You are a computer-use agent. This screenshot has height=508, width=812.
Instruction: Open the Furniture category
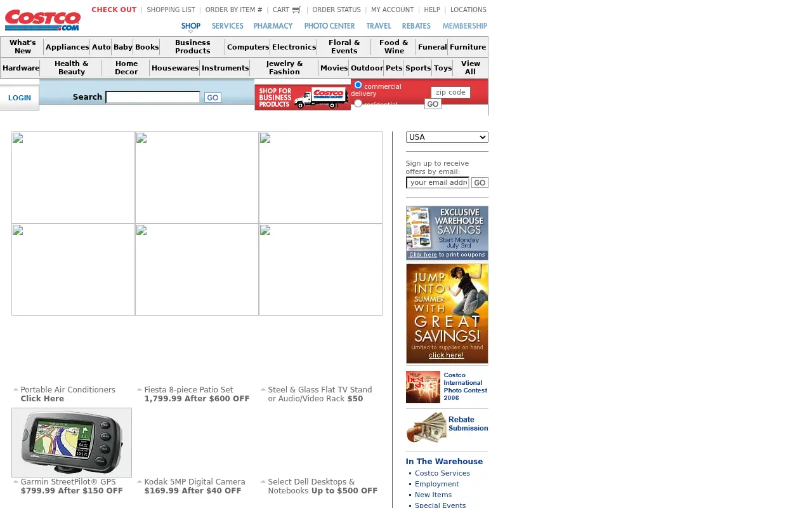pyautogui.click(x=468, y=47)
